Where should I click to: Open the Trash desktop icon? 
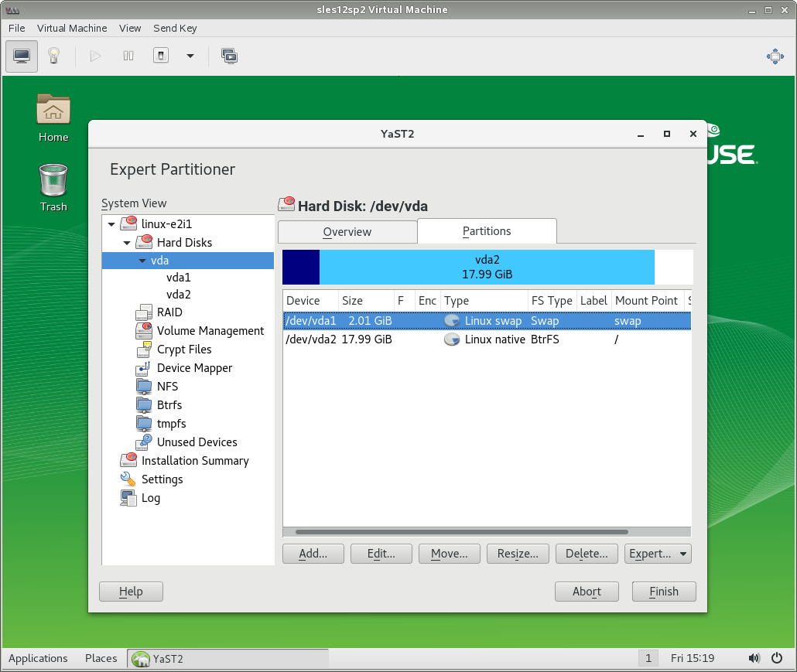click(x=53, y=187)
